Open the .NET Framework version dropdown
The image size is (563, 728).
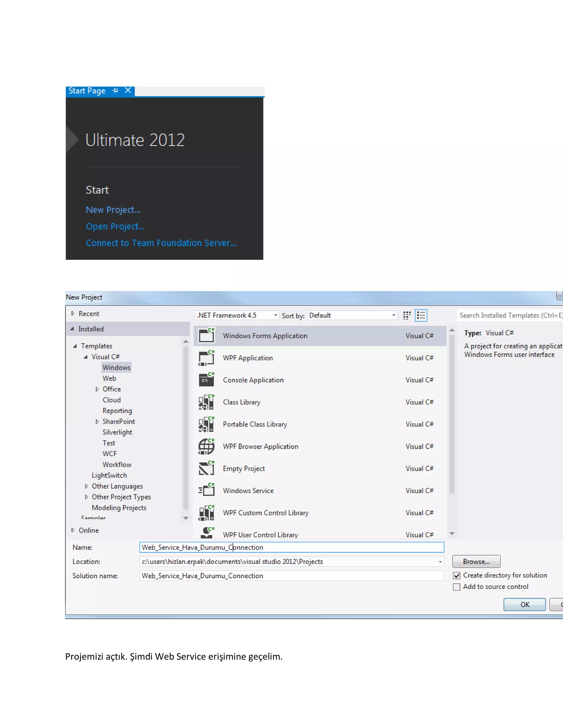pos(237,315)
